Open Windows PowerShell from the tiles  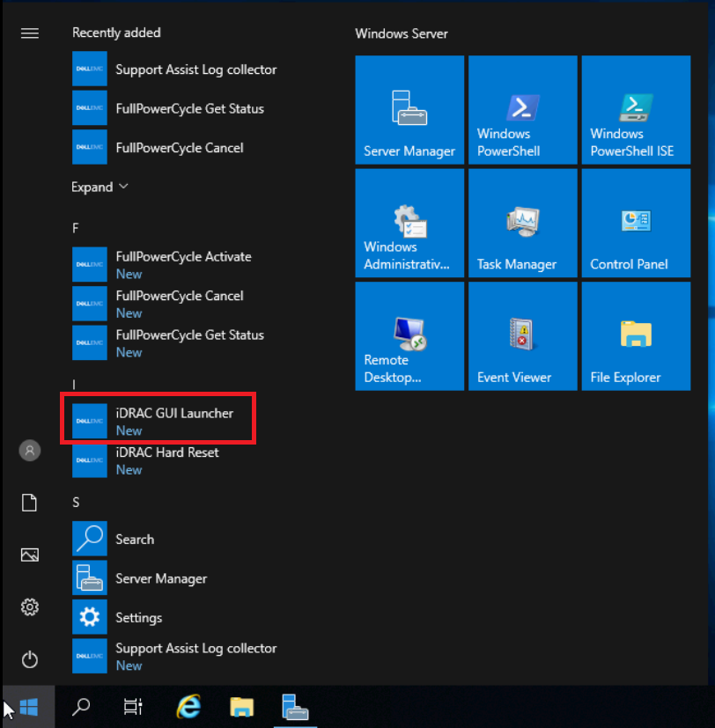[522, 110]
